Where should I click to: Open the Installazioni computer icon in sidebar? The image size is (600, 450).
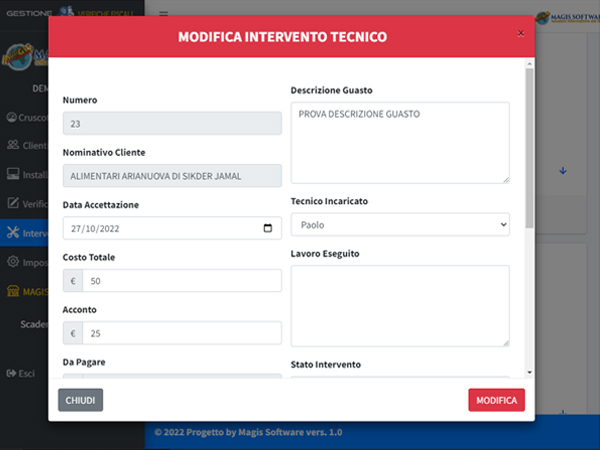click(x=13, y=174)
